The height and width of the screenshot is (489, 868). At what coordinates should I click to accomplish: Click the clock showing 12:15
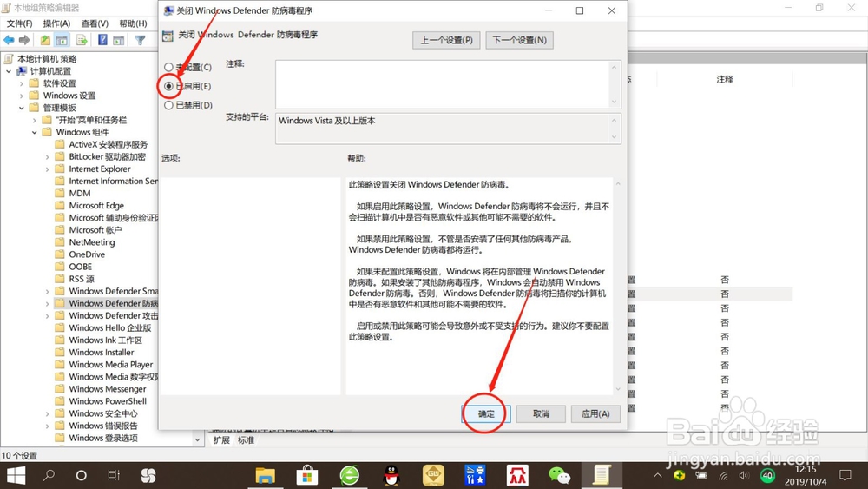coord(806,469)
